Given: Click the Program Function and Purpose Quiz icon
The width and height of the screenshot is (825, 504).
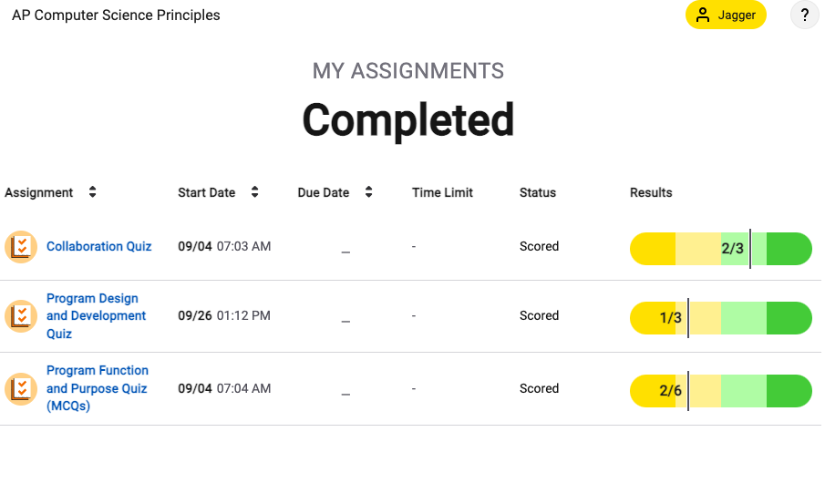Looking at the screenshot, I should [21, 389].
